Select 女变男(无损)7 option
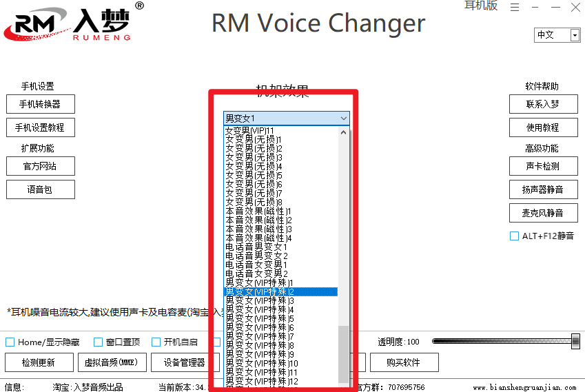Image resolution: width=585 pixels, height=392 pixels. (x=281, y=193)
